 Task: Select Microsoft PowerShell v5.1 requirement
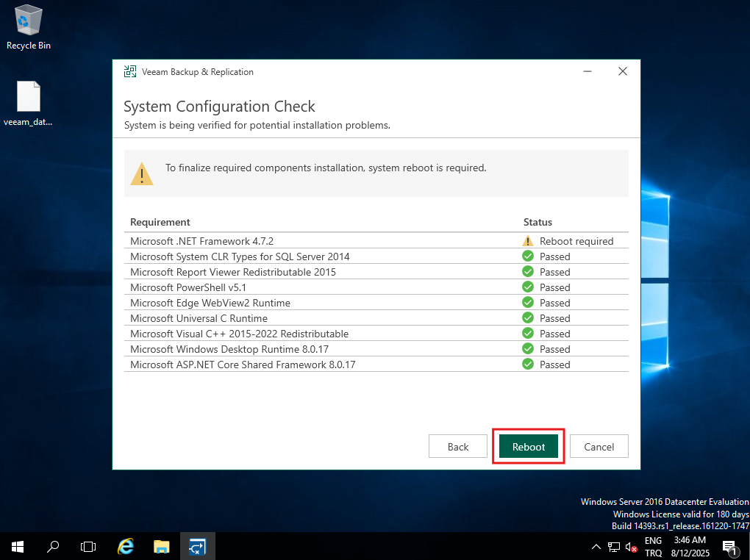tap(376, 287)
